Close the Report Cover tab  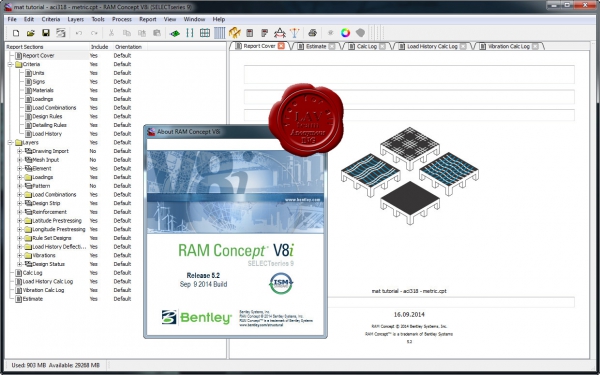tap(281, 46)
